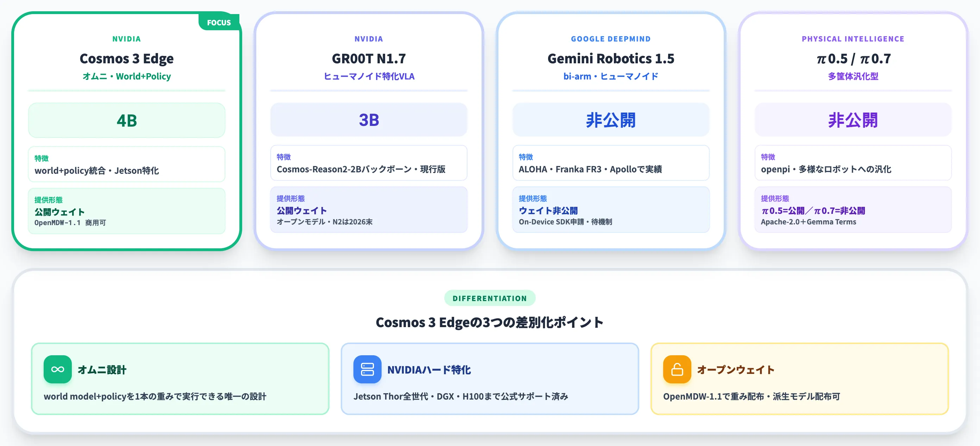Click 特徴 label in Gemini Robotics card
The height and width of the screenshot is (446, 980).
[526, 157]
